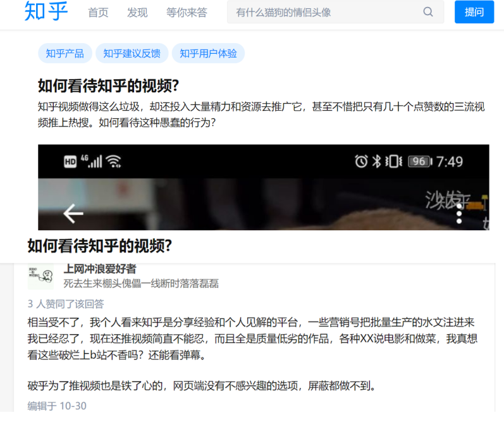Click the 4G signal icon in embedded screenshot
This screenshot has height=443, width=504.
coord(92,161)
